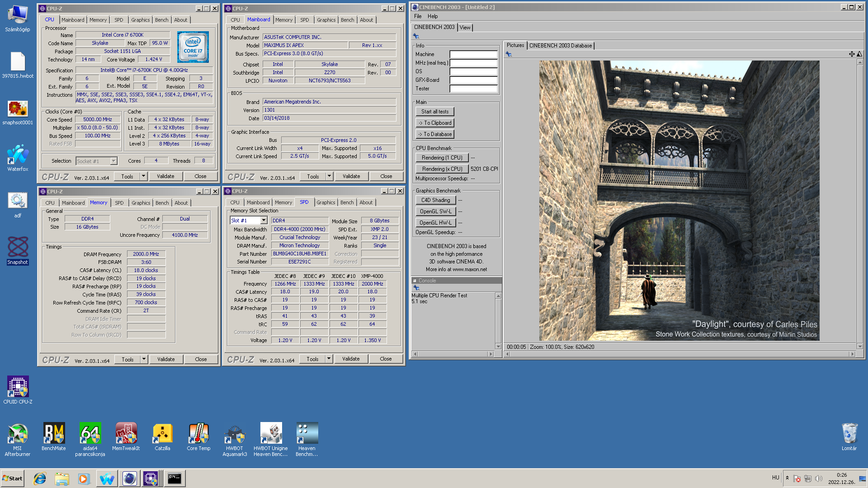Click the pin icon in CINEBENCH Console panel

pos(416,288)
